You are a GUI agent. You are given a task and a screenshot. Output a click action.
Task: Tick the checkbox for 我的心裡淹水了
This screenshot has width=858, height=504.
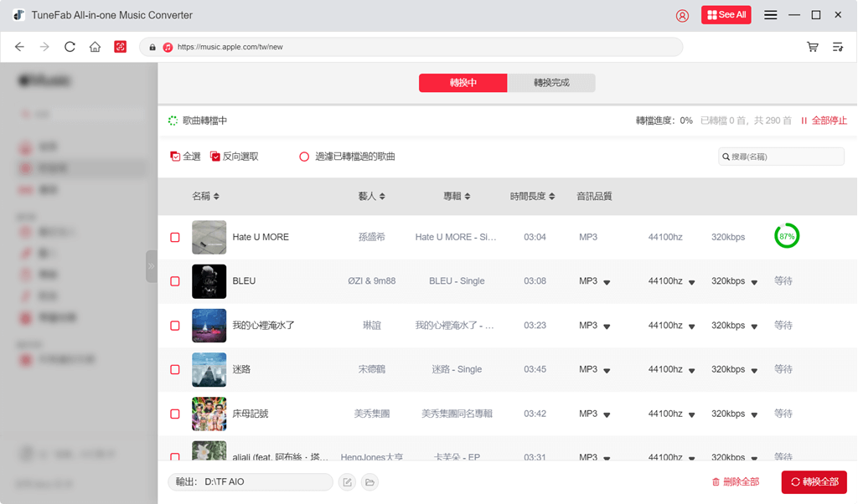[175, 325]
